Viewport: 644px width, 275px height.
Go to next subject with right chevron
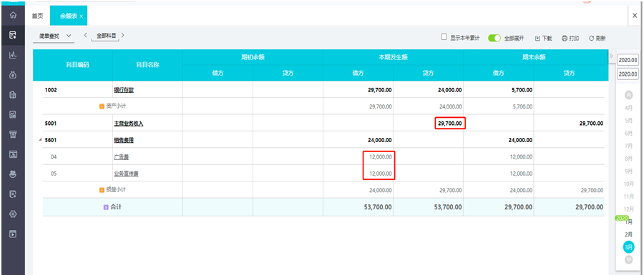pyautogui.click(x=123, y=35)
